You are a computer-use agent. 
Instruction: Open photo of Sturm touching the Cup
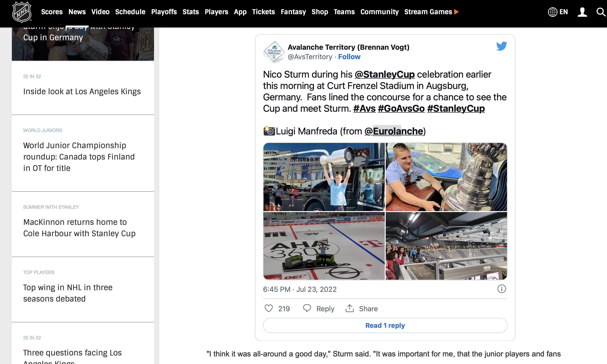(x=446, y=177)
